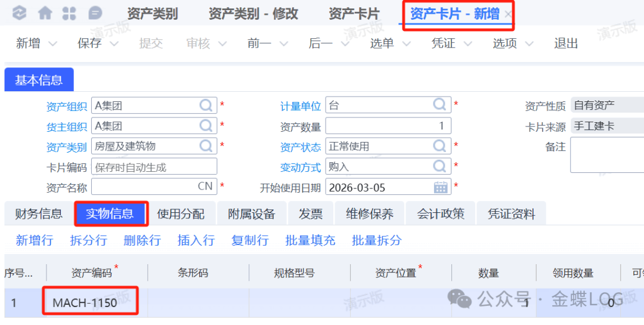Click the 新增行 link
This screenshot has width=644, height=325.
(34, 240)
